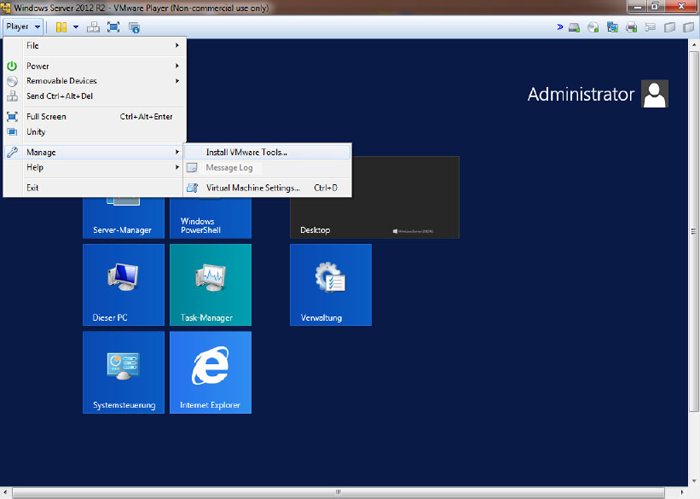
Task: Click the network adapter device icon
Action: click(612, 28)
